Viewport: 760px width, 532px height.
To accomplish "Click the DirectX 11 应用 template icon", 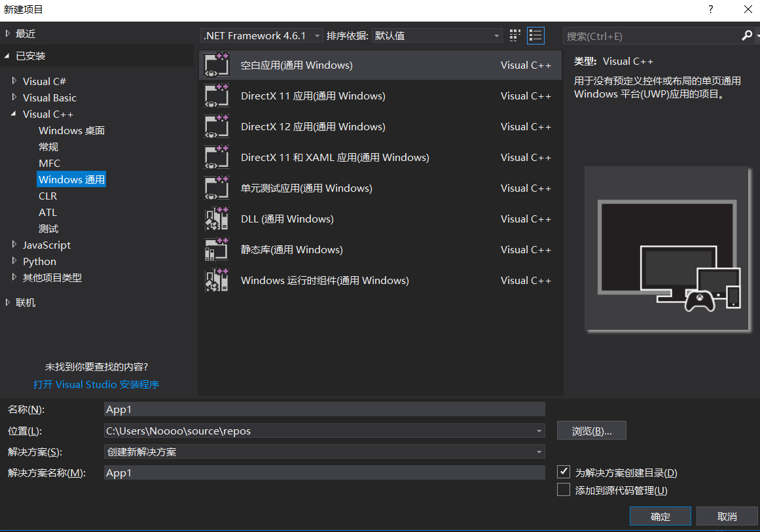I will pyautogui.click(x=217, y=96).
